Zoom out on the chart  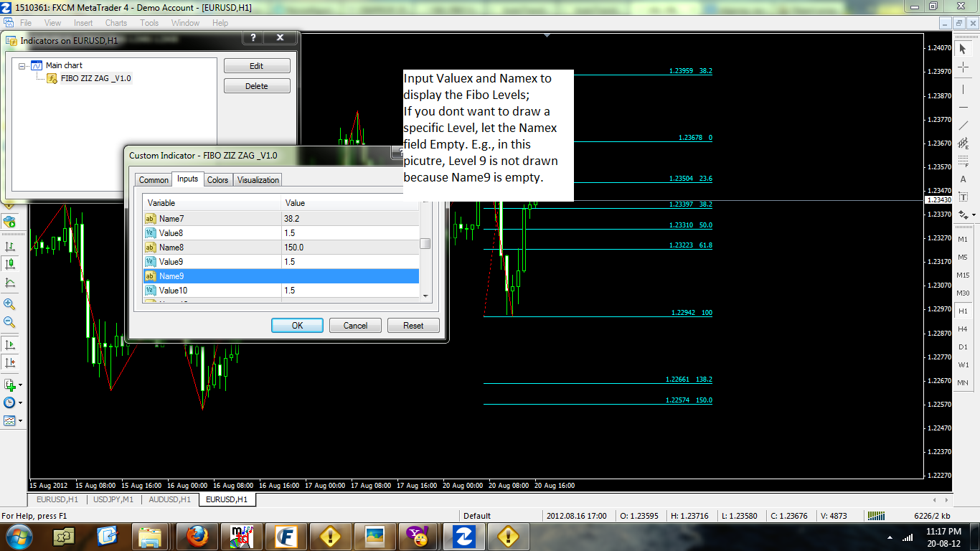pos(10,323)
